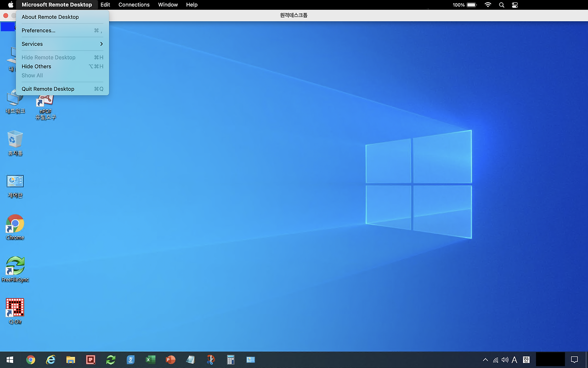Open the notepad icon in the taskbar
Viewport: 588px width, 368px height.
(x=191, y=360)
